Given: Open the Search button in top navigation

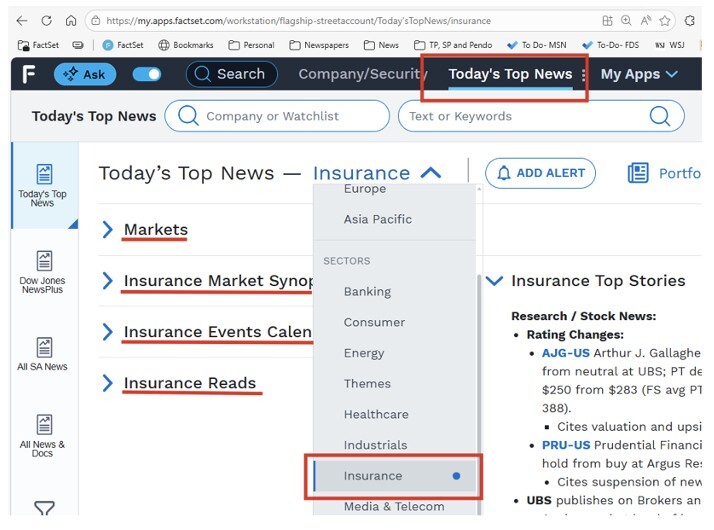Looking at the screenshot, I should (x=232, y=74).
